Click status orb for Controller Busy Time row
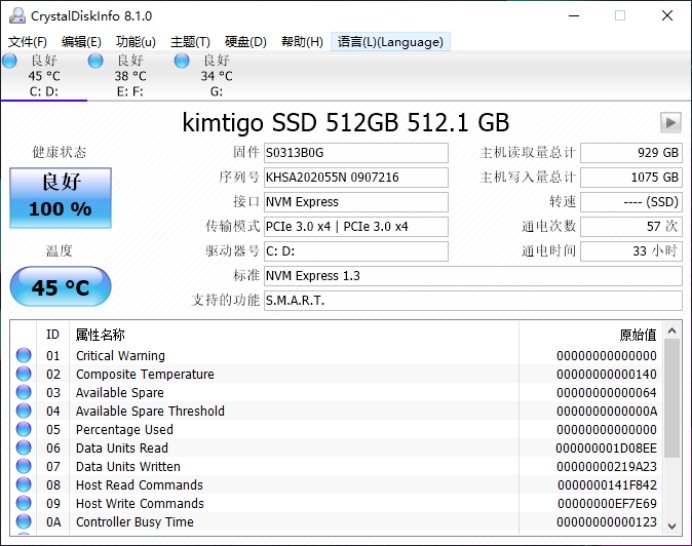 [24, 522]
